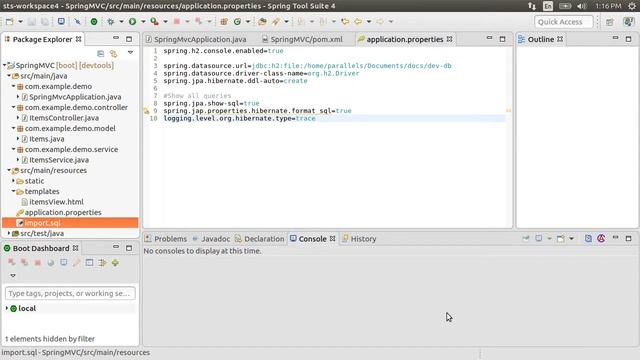Select ItemsService.java in Package Explorer
The width and height of the screenshot is (640, 360).
59,160
